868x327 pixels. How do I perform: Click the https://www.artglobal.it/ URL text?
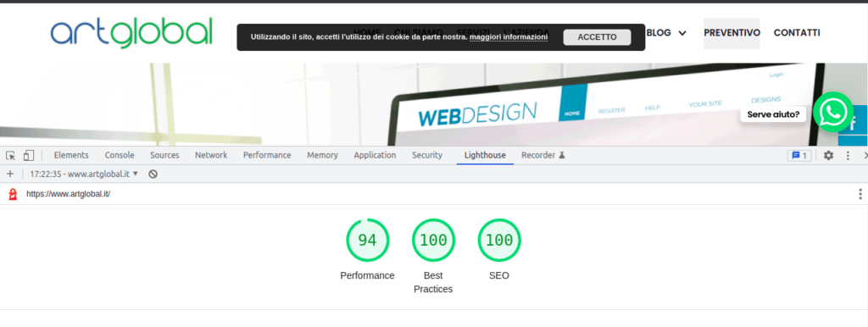[x=68, y=194]
